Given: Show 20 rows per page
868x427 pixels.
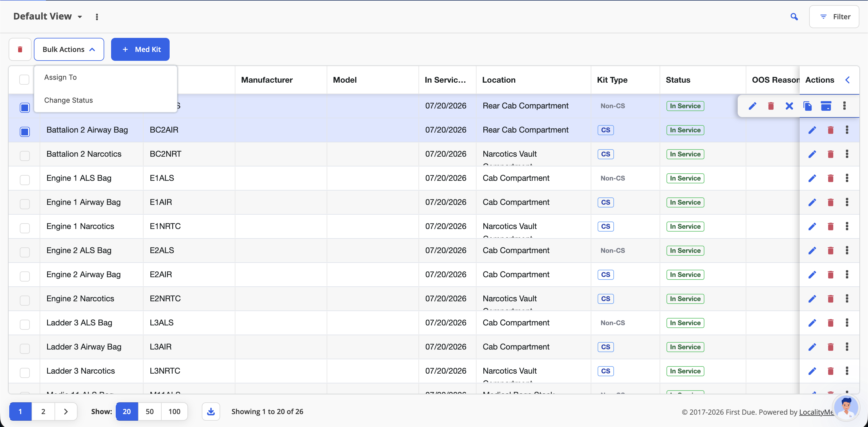Looking at the screenshot, I should [x=127, y=411].
